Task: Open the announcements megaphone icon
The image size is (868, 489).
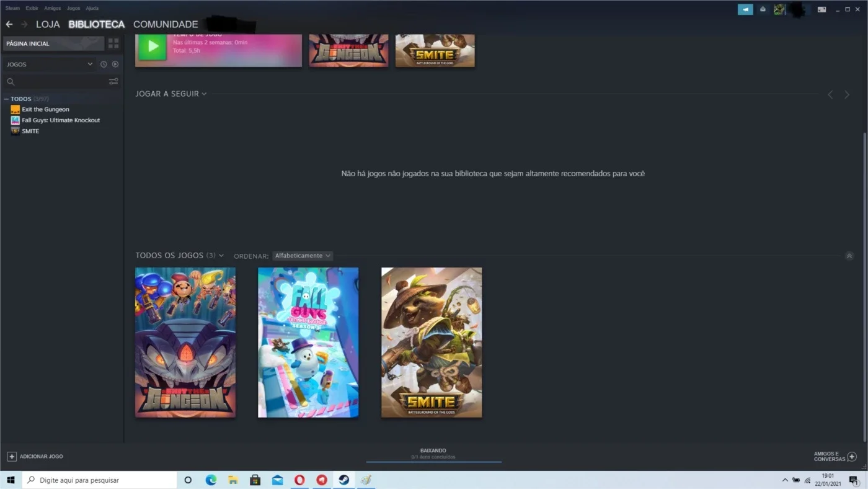Action: coord(745,9)
